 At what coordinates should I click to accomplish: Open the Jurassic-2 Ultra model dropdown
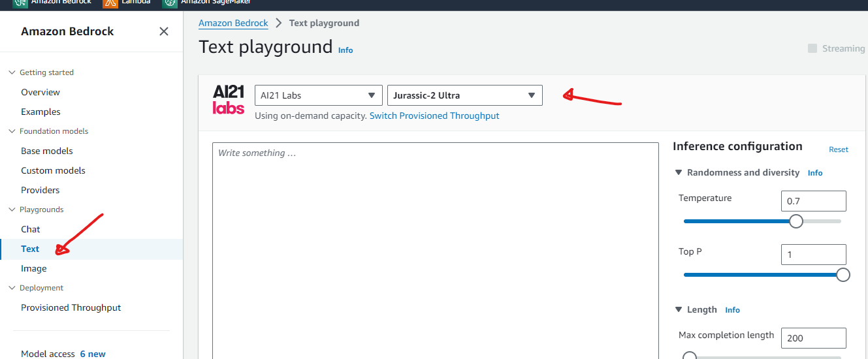point(464,95)
